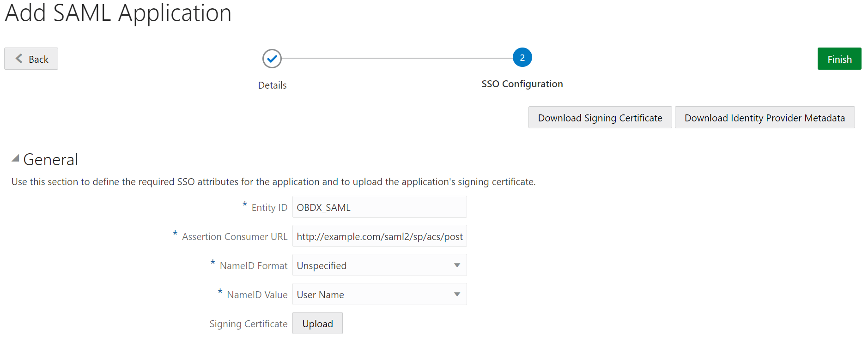Click the Signing Certificate label text
This screenshot has height=348, width=868.
tap(248, 324)
